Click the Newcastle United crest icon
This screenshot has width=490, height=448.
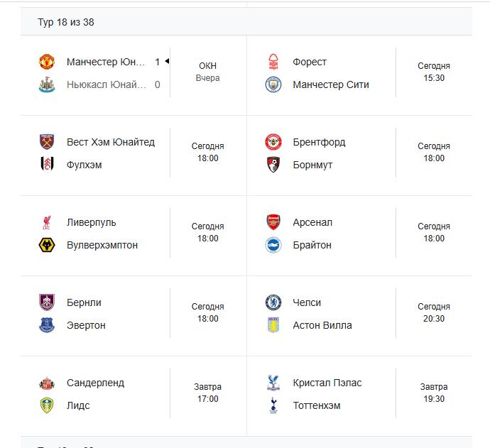47,84
